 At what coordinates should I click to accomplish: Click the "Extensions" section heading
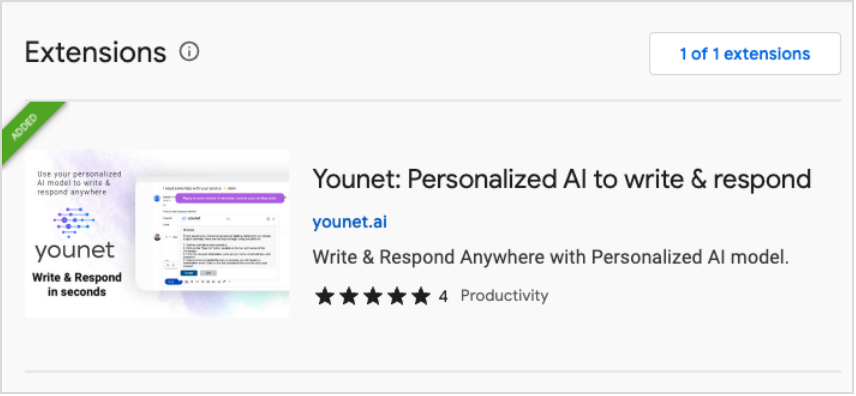pos(96,52)
